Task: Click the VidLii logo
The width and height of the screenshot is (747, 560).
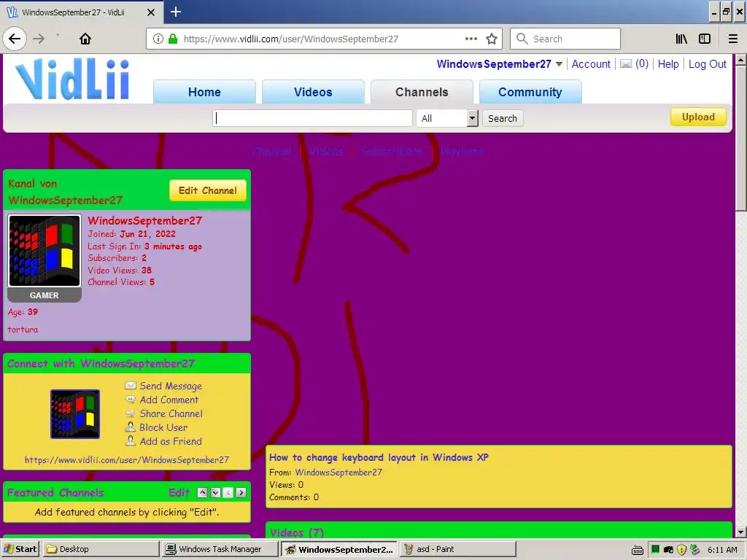Action: (x=72, y=79)
